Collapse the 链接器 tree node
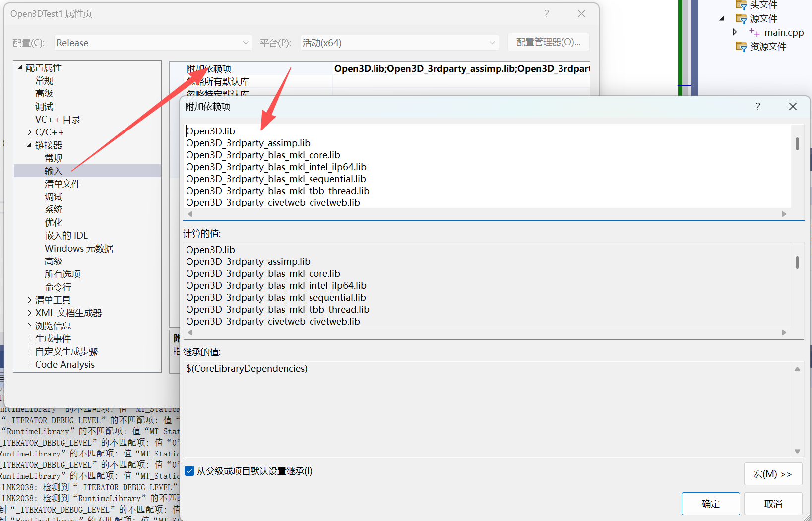The image size is (812, 521). pos(29,145)
